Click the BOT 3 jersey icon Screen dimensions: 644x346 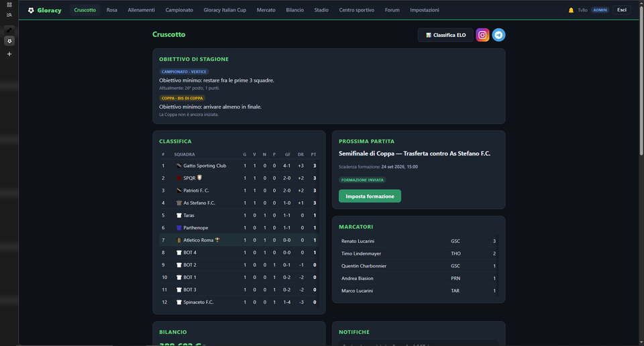coord(178,290)
